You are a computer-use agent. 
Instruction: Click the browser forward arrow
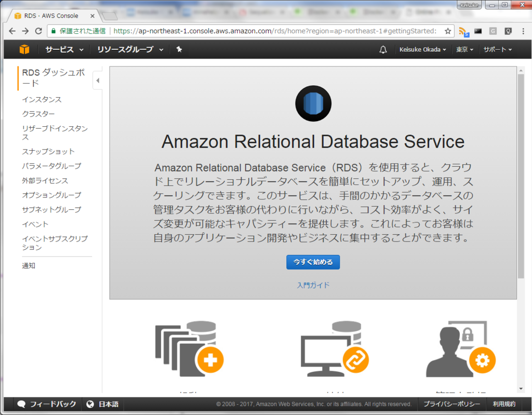[x=25, y=31]
